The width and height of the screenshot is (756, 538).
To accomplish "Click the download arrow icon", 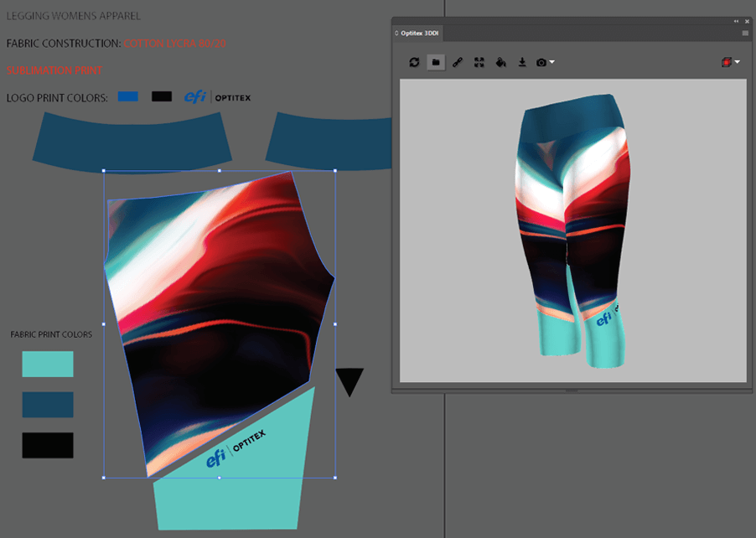I will tap(522, 62).
